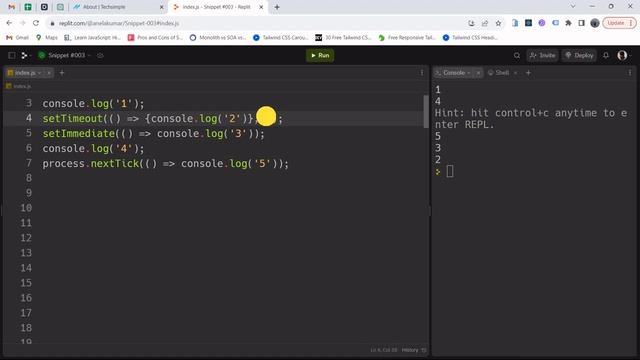Image resolution: width=640 pixels, height=360 pixels.
Task: Close the Shell tab
Action: [x=516, y=73]
